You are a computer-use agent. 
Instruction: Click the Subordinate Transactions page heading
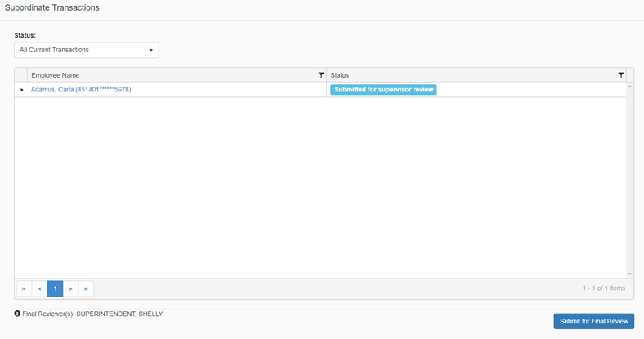53,7
